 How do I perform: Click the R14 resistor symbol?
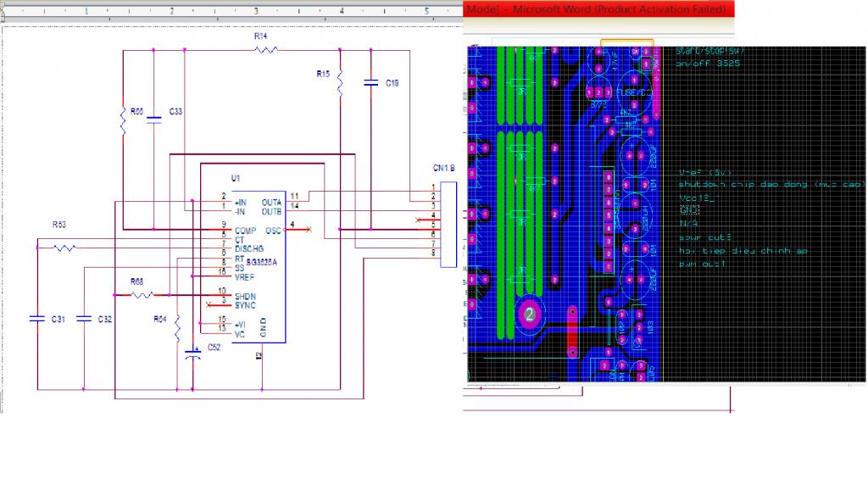click(266, 50)
